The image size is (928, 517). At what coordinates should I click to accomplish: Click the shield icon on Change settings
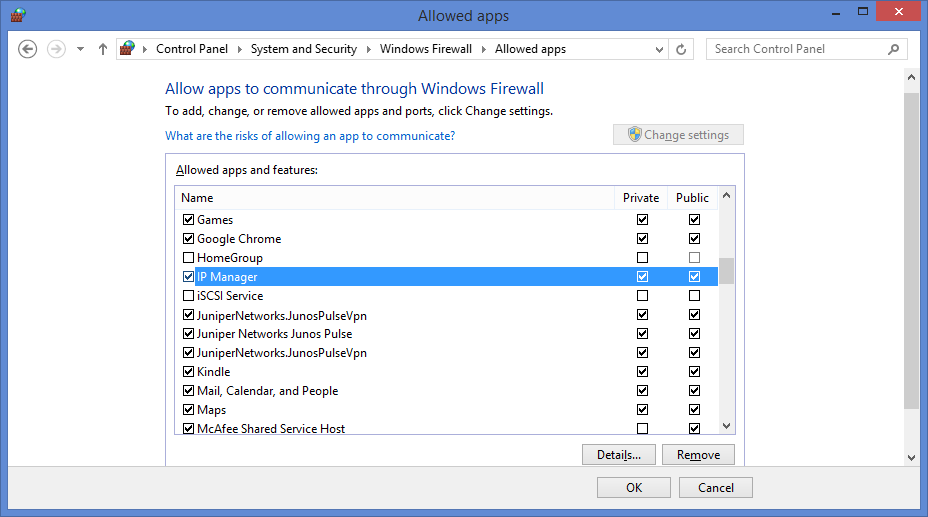coord(634,134)
